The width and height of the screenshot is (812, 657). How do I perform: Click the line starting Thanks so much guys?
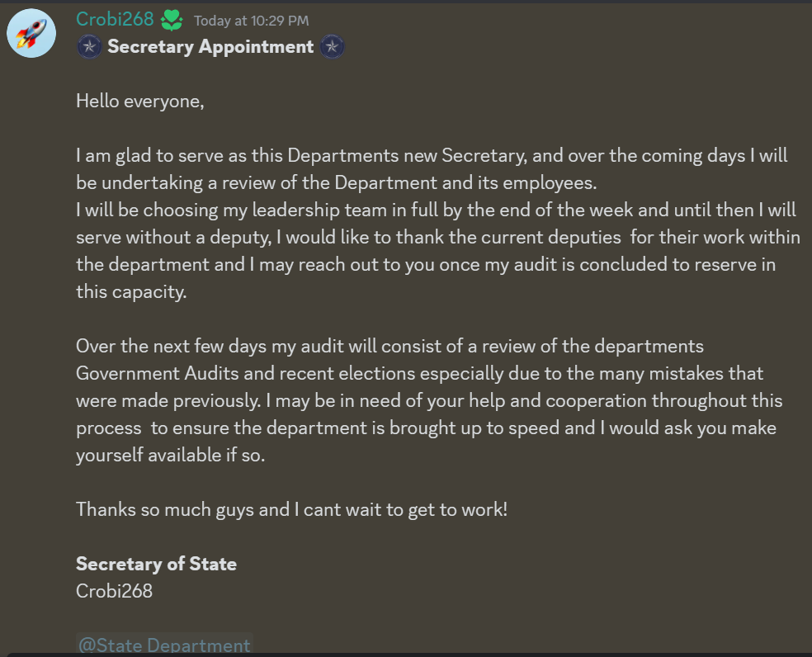291,510
